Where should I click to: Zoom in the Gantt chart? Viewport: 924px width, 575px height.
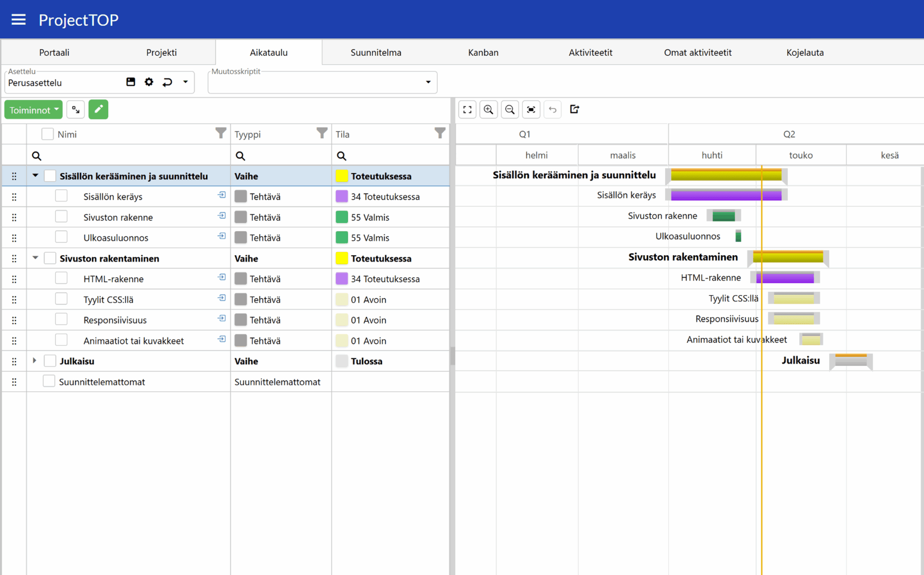(488, 110)
